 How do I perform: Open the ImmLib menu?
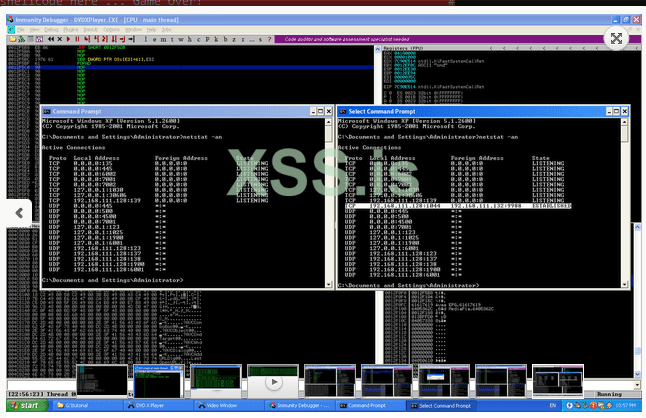[91, 30]
